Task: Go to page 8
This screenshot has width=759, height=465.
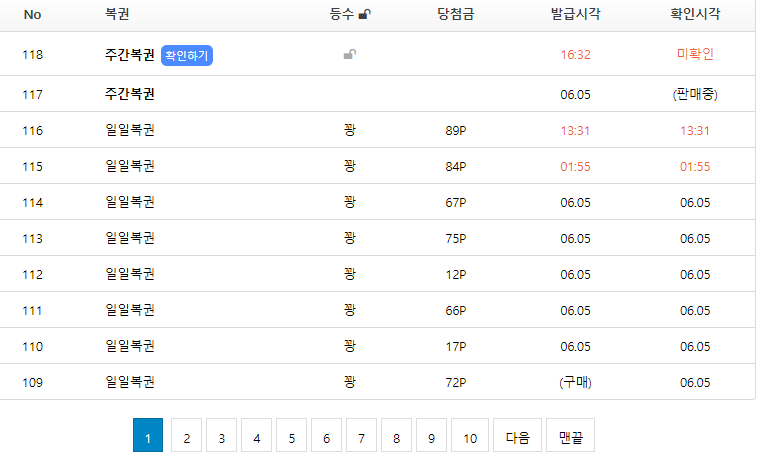Action: 396,435
